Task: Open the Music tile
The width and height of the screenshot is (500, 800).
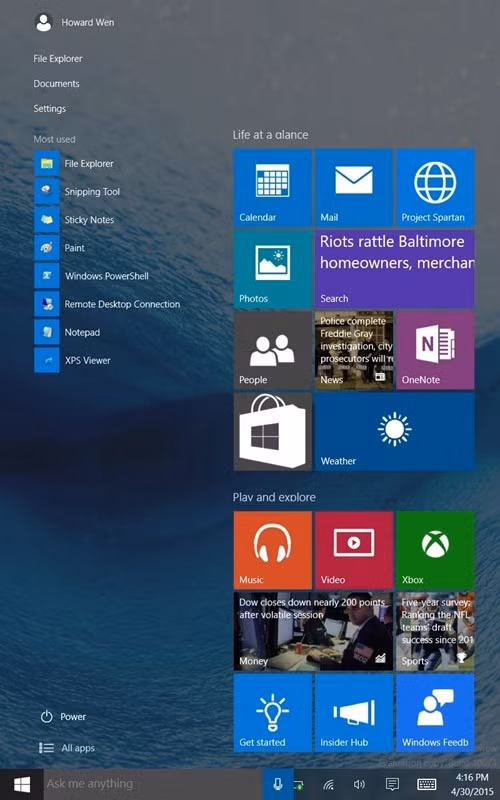Action: [272, 551]
